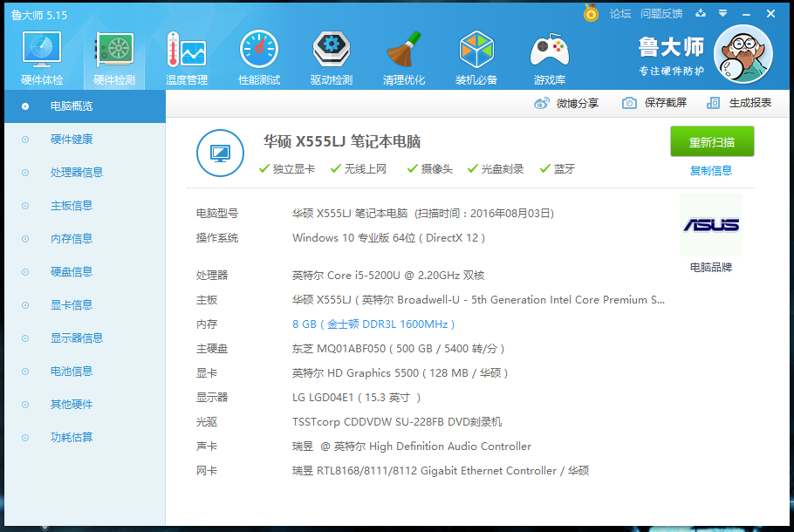Image resolution: width=794 pixels, height=532 pixels.
Task: Share via 微博分享 Weibo icon
Action: pos(541,103)
